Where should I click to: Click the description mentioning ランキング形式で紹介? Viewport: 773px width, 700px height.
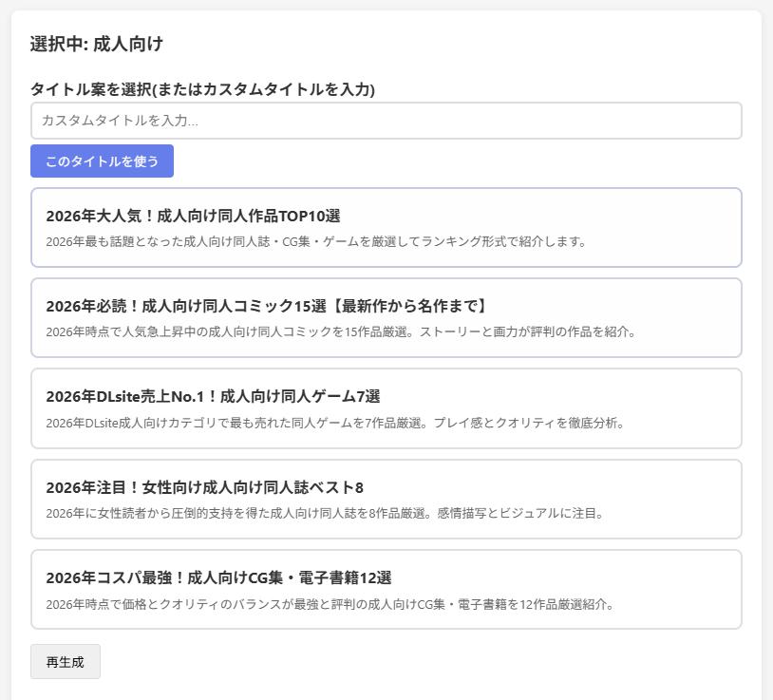pyautogui.click(x=316, y=241)
